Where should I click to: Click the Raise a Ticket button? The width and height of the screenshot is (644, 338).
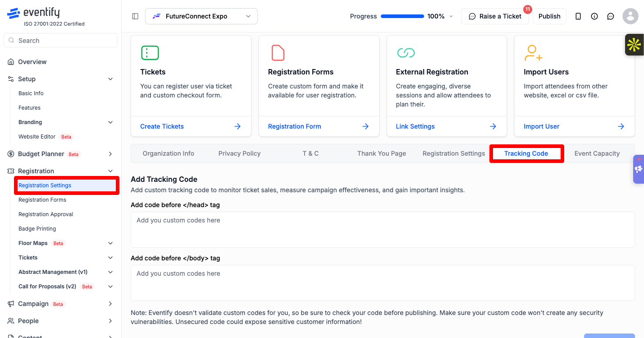495,16
